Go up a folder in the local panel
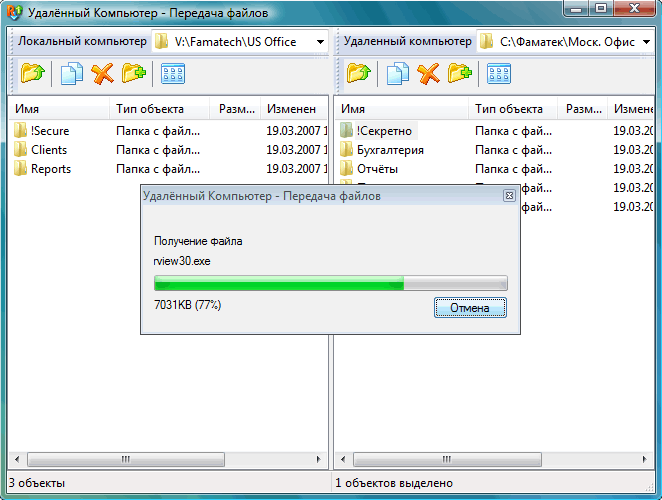The height and width of the screenshot is (500, 662). tap(33, 73)
